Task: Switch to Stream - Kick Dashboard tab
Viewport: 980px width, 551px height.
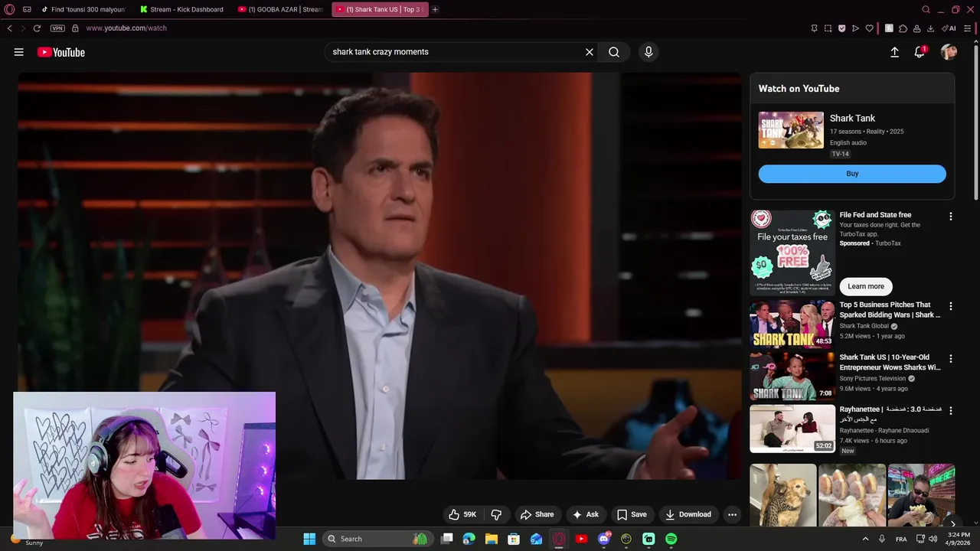Action: [x=182, y=9]
